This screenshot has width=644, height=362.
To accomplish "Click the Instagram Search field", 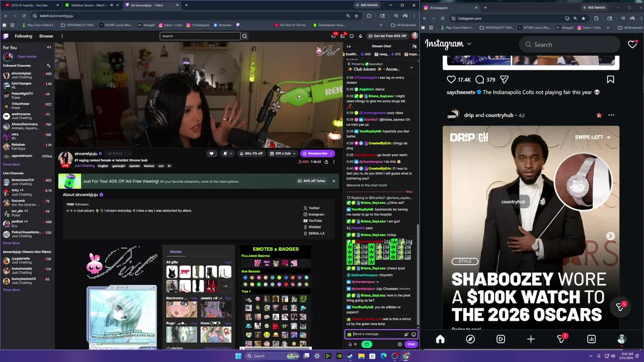I will (569, 44).
